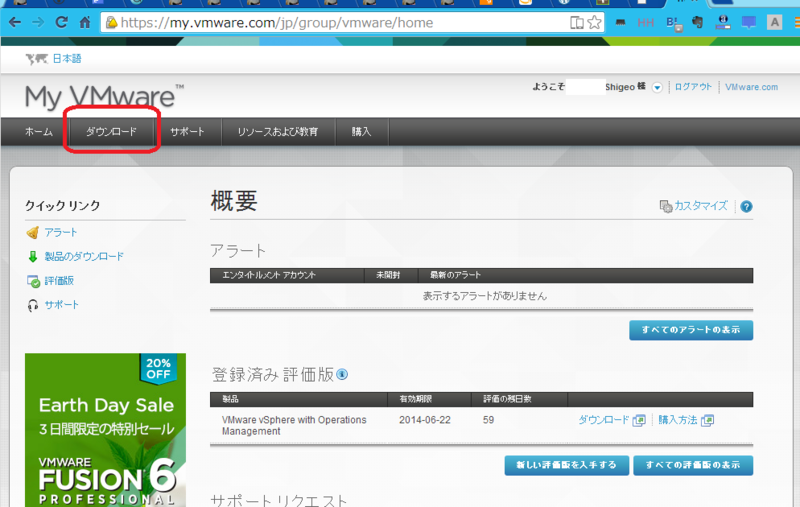
Task: Open the VMware.com link
Action: pyautogui.click(x=752, y=87)
